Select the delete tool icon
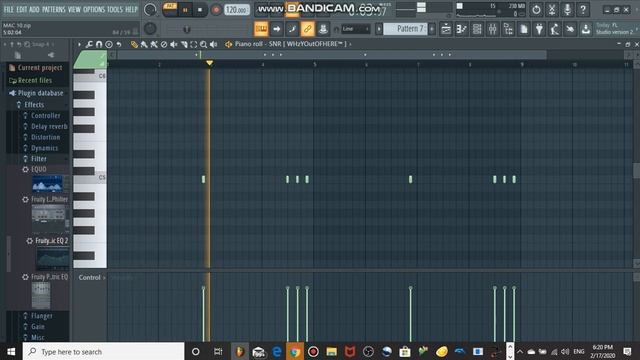The height and width of the screenshot is (360, 640). (164, 44)
